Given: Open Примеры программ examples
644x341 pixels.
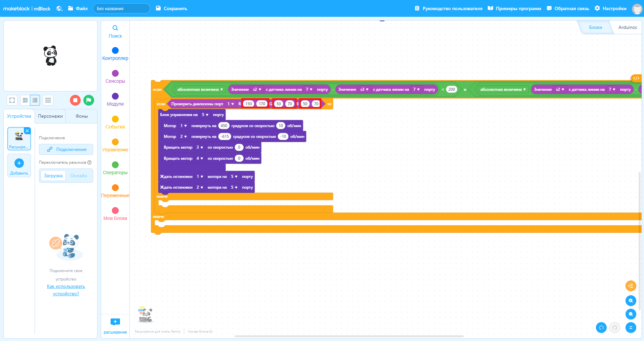Looking at the screenshot, I should (x=515, y=8).
